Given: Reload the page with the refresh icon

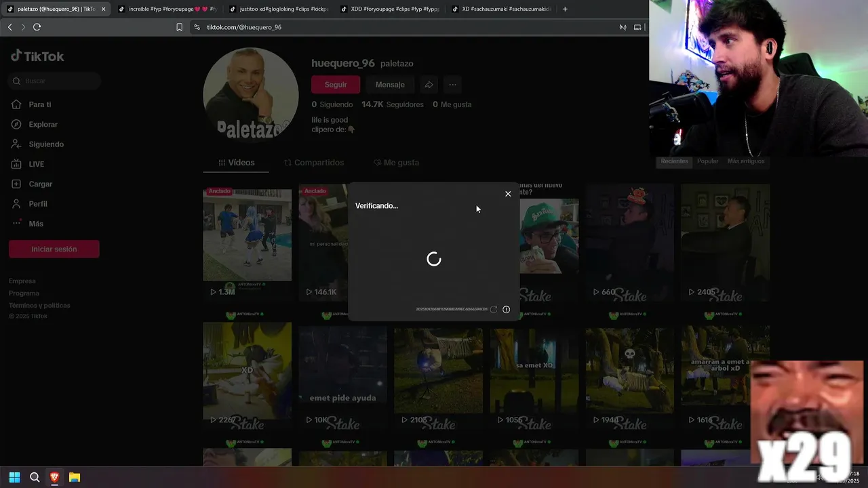Looking at the screenshot, I should [x=37, y=27].
